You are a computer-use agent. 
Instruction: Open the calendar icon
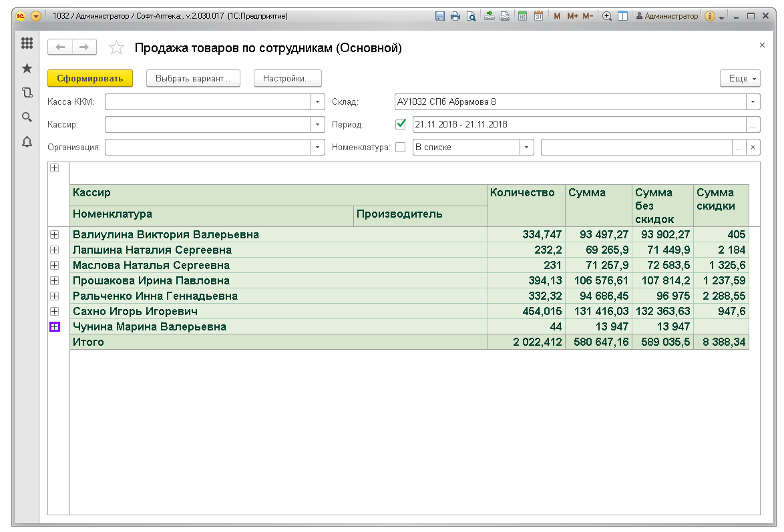click(538, 16)
